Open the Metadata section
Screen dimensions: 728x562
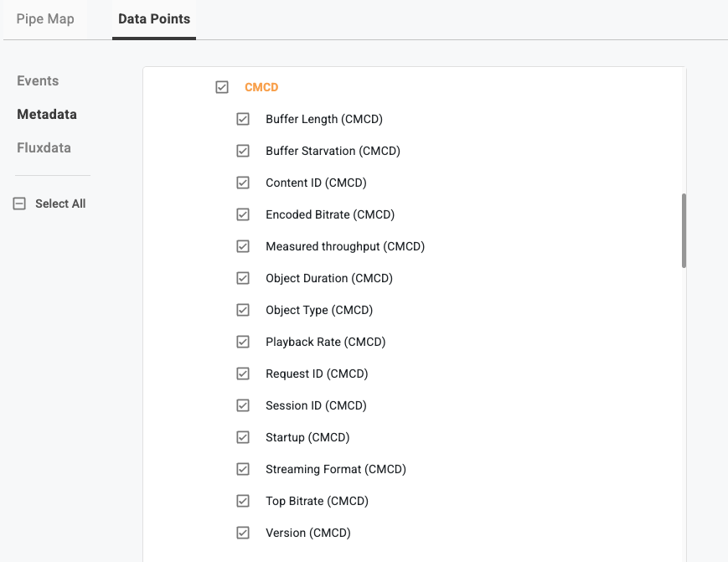[47, 115]
